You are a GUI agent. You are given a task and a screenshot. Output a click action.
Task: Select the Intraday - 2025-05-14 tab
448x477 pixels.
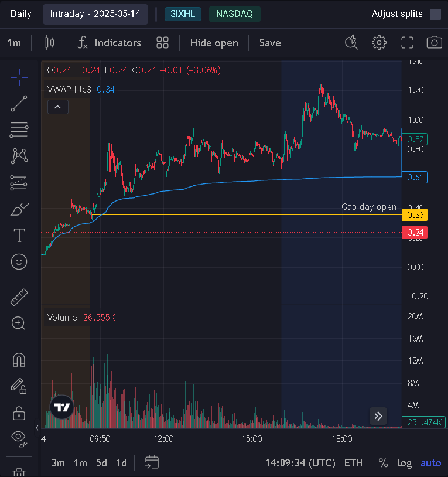pos(95,14)
